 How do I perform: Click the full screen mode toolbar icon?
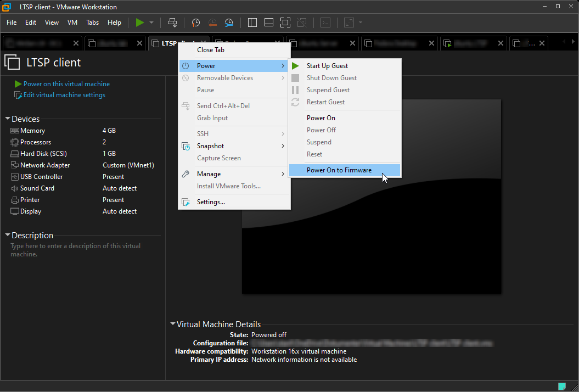pos(285,23)
